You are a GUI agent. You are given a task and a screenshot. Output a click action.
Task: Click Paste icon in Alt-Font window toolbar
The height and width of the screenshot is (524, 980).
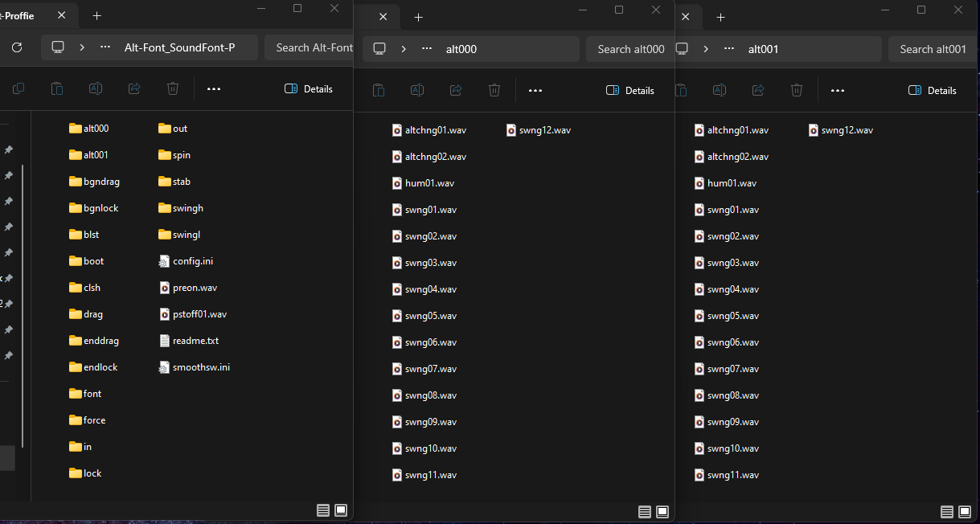(56, 88)
